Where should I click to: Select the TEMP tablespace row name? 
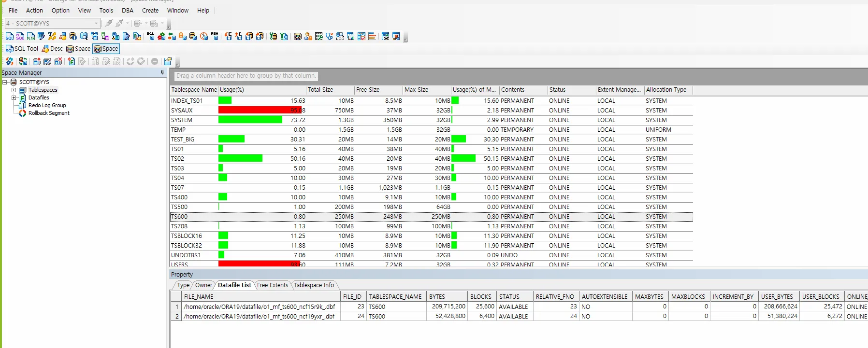click(178, 130)
